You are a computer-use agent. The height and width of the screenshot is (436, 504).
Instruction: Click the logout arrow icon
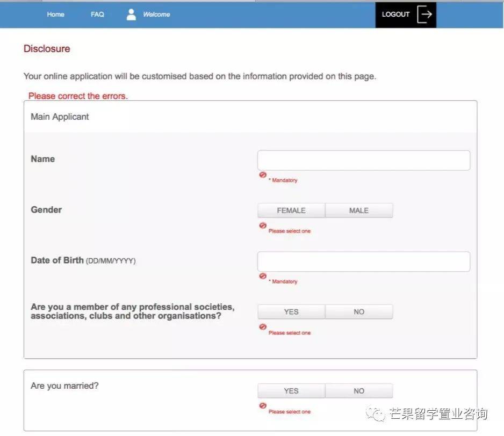pos(424,14)
